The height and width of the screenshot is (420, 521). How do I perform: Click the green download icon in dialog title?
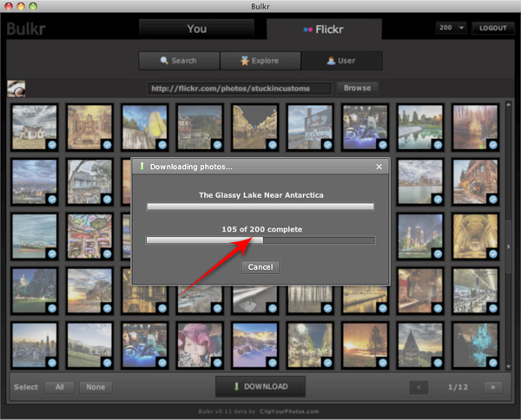(142, 166)
